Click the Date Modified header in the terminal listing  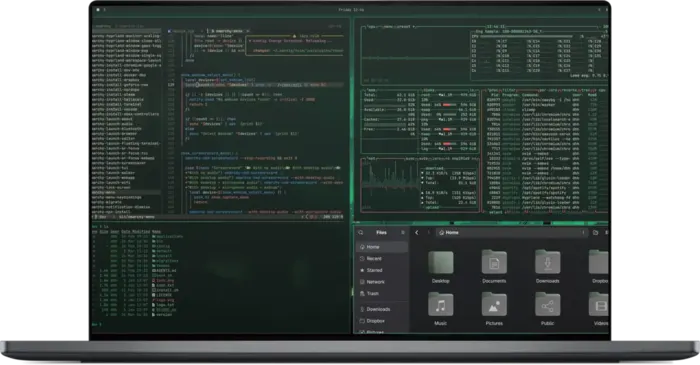tap(136, 232)
